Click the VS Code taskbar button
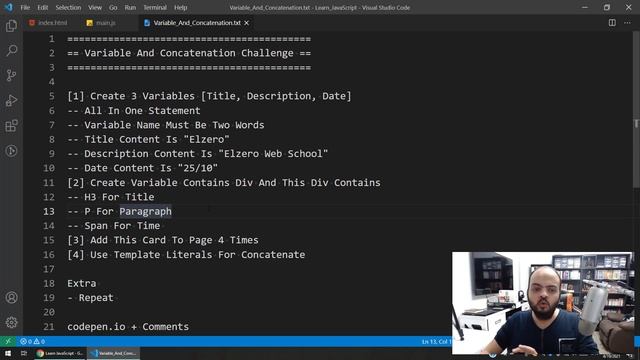Image resolution: width=640 pixels, height=360 pixels. [113, 353]
